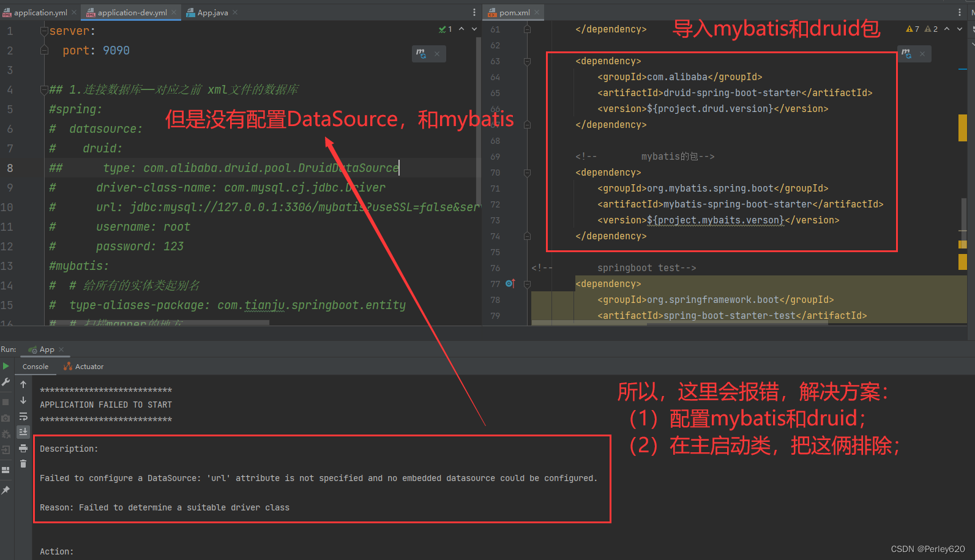The width and height of the screenshot is (975, 560).
Task: Collapse fold marker at pom.xml line 61
Action: (527, 29)
